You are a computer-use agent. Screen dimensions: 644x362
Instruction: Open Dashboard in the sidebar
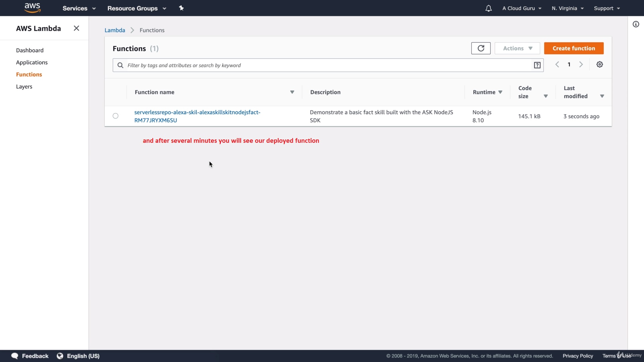(x=30, y=50)
